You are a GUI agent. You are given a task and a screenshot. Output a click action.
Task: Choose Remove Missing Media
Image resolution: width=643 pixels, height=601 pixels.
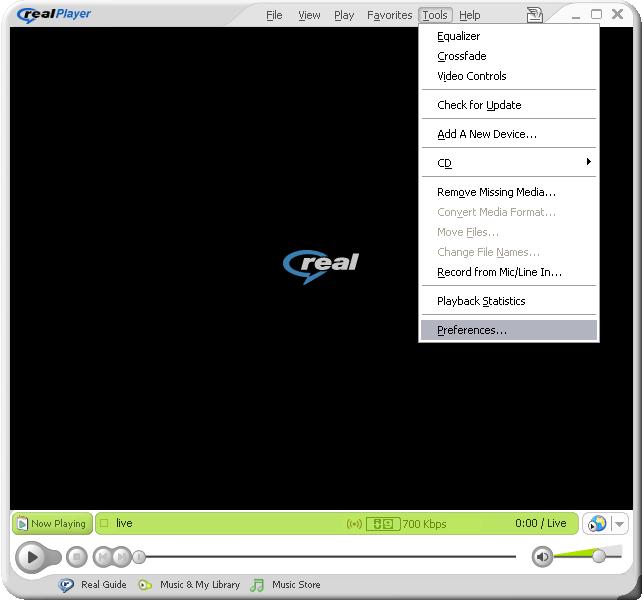pos(508,192)
